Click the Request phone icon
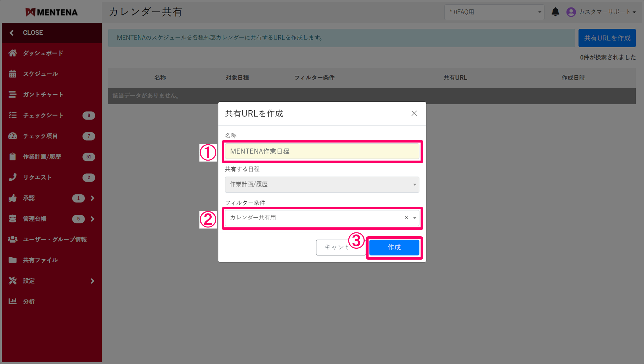 [12, 177]
